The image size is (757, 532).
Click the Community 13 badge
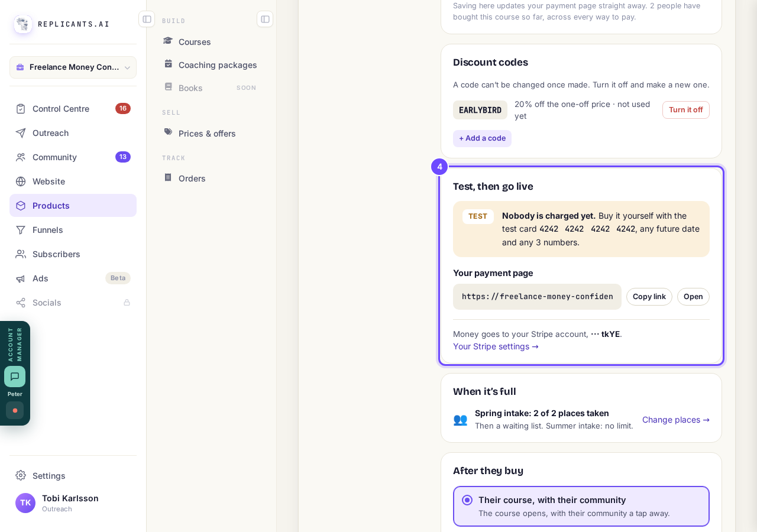pos(123,157)
